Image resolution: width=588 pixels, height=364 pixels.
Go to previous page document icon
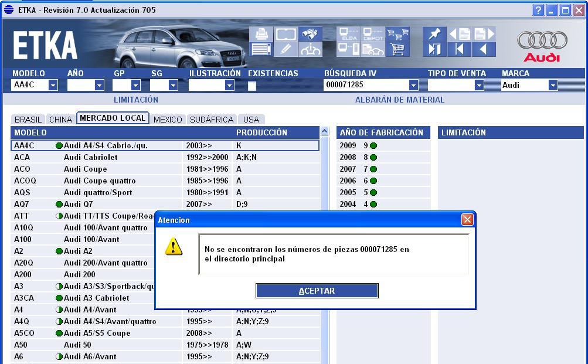tap(460, 34)
